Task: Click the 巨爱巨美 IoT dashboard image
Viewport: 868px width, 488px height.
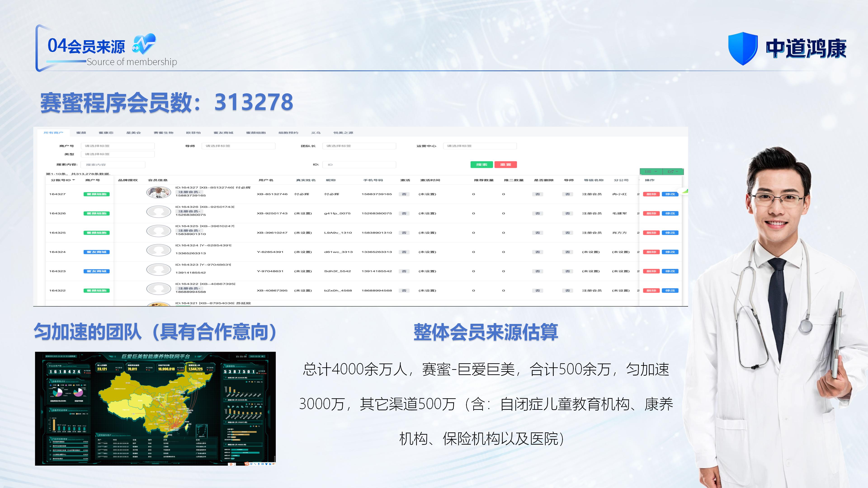Action: pyautogui.click(x=155, y=408)
